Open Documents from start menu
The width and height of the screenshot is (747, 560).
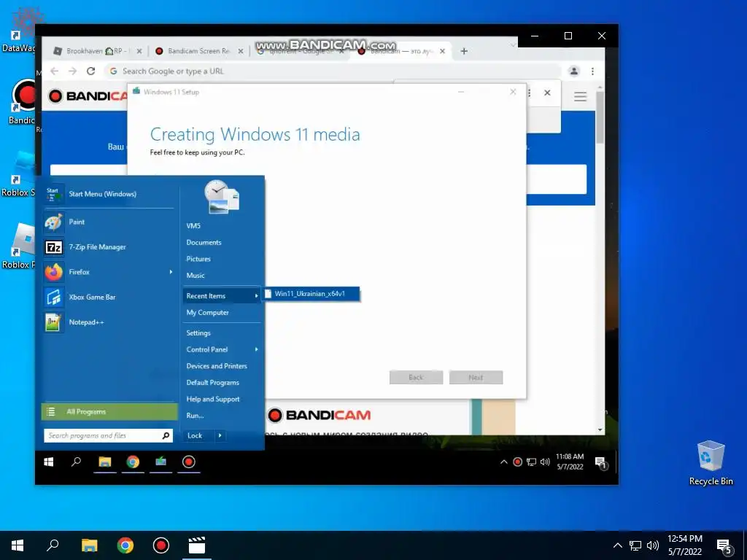click(204, 242)
